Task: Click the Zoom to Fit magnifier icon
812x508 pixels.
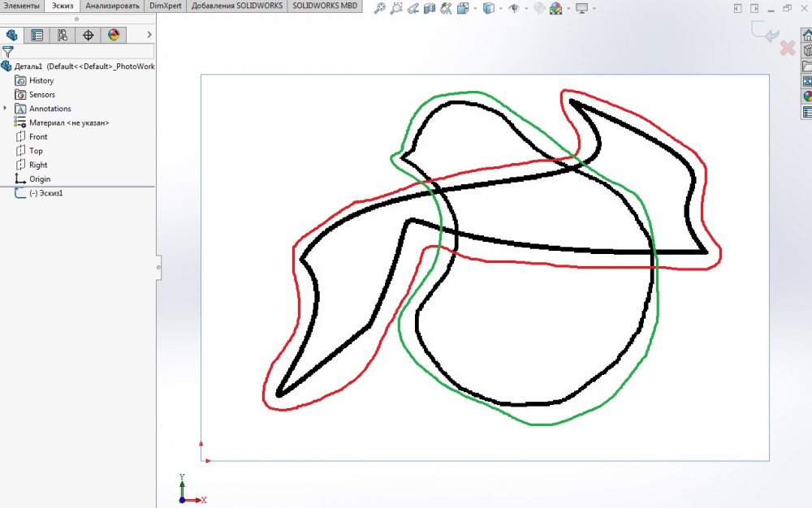Action: pos(379,9)
